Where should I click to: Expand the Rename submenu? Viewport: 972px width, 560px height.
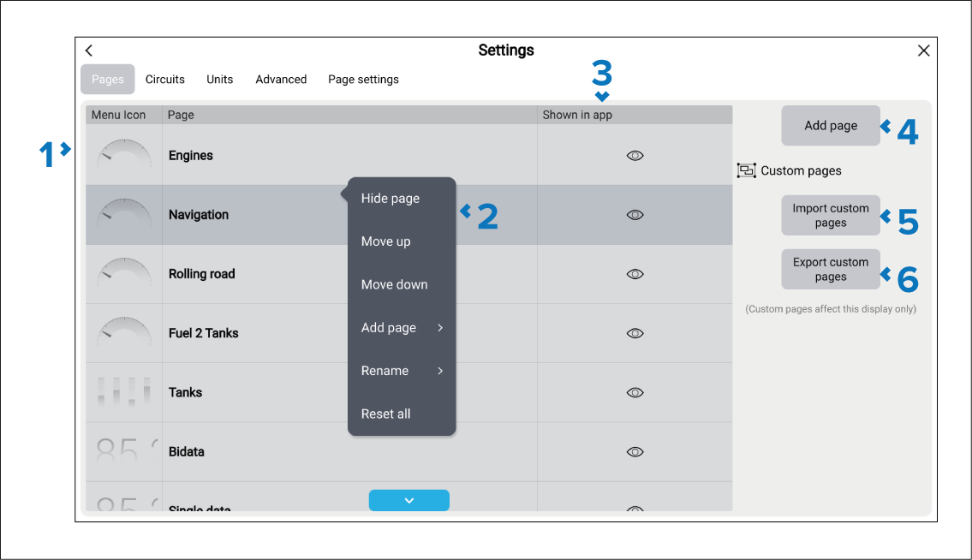(x=401, y=371)
